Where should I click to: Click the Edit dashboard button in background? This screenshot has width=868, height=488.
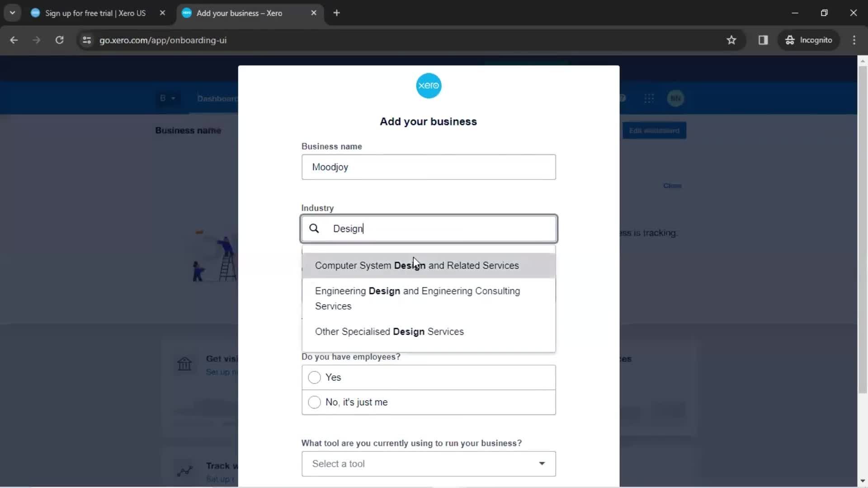pos(654,131)
